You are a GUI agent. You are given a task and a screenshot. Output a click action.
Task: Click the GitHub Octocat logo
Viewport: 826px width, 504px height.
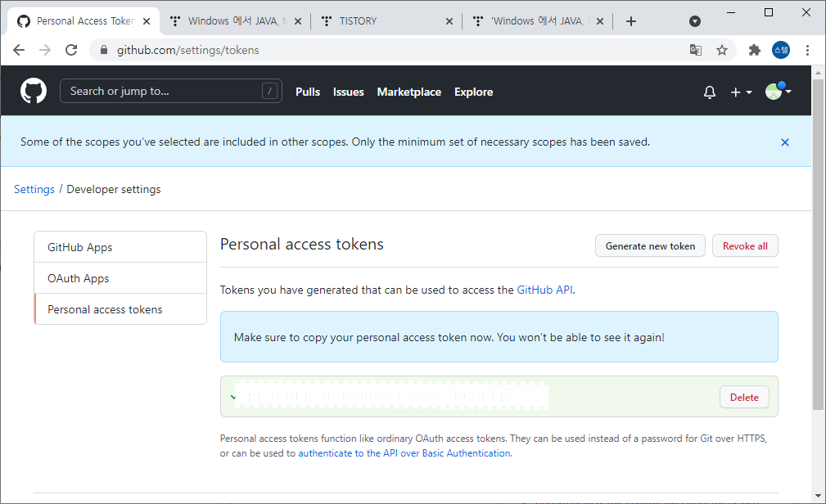click(x=34, y=91)
